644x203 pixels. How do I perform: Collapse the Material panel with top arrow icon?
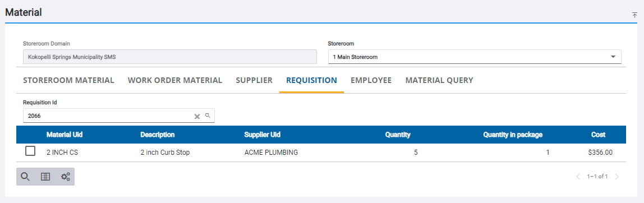pos(634,15)
